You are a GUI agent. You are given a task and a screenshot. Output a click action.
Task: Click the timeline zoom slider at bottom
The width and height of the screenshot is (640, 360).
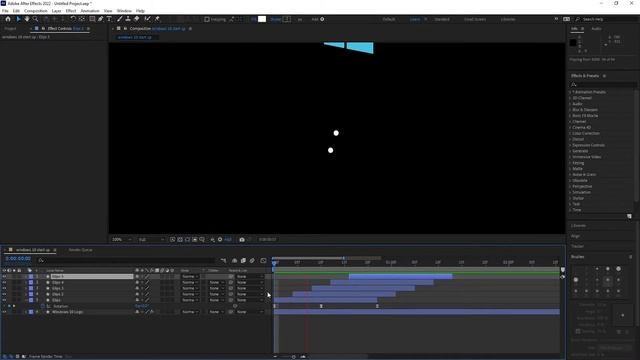coord(293,357)
